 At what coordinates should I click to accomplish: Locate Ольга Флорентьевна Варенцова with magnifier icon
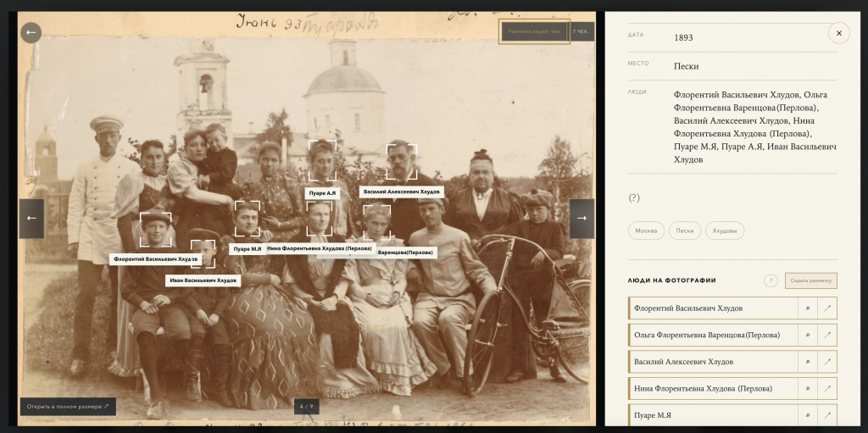pos(808,335)
